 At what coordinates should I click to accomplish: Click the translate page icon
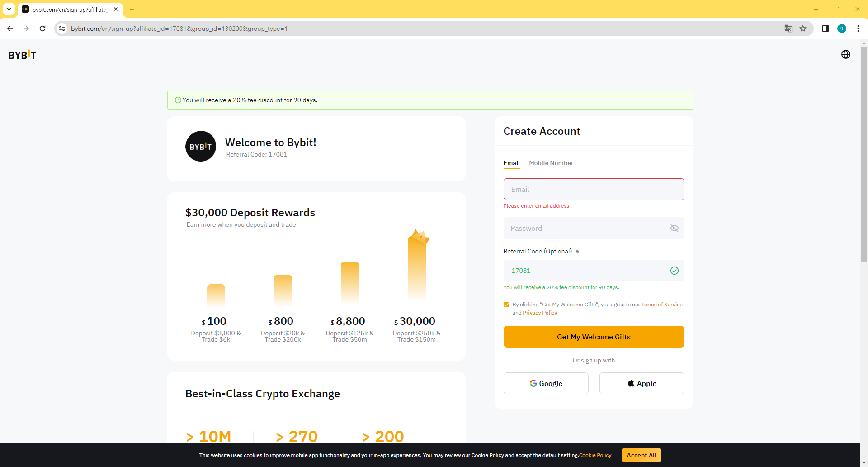[788, 29]
